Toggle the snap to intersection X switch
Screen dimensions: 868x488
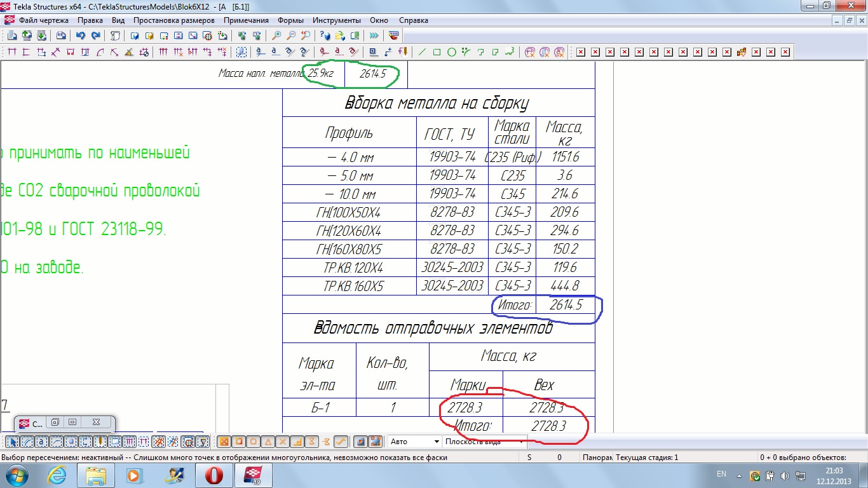pos(283,442)
